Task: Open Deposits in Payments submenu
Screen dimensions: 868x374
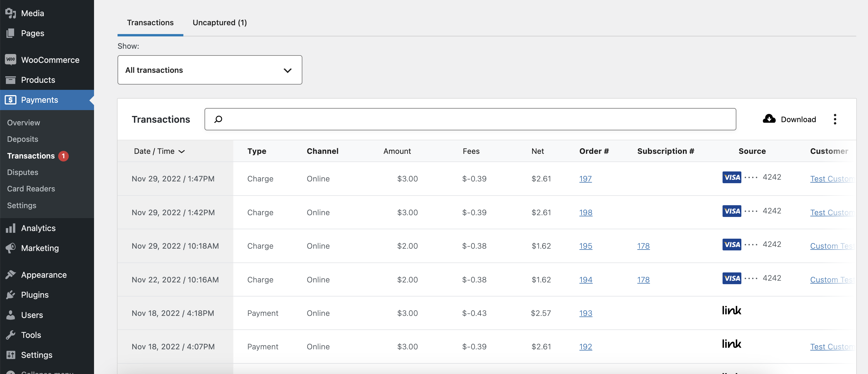Action: [x=23, y=139]
